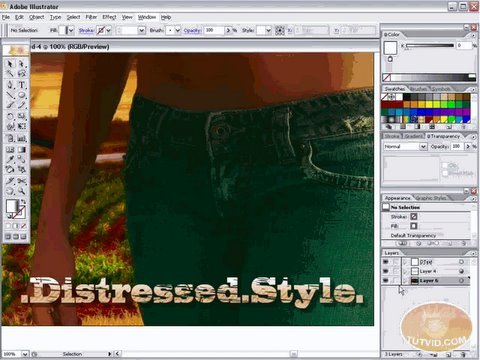Open the Type menu
This screenshot has width=480, height=360.
click(x=56, y=17)
